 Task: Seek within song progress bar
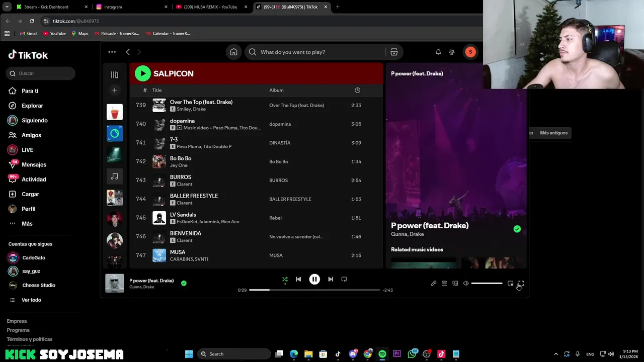[314, 290]
